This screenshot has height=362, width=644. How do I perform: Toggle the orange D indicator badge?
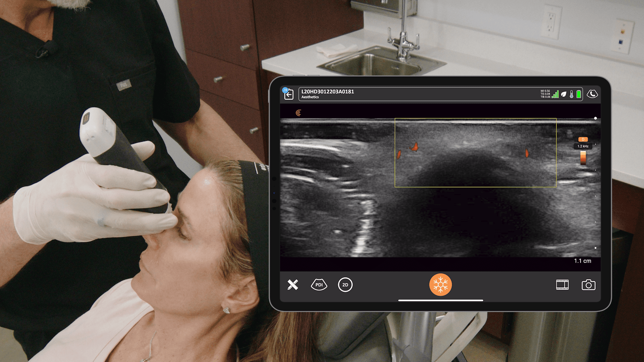pos(583,139)
